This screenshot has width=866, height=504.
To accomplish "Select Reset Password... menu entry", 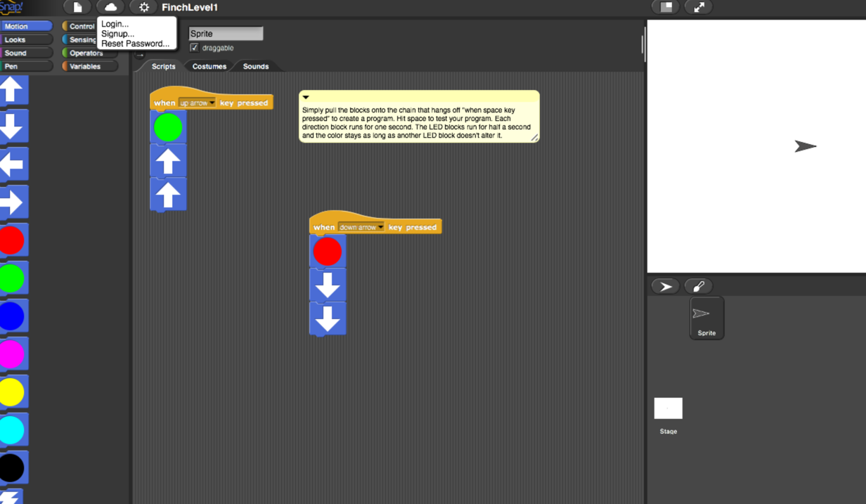I will click(135, 44).
